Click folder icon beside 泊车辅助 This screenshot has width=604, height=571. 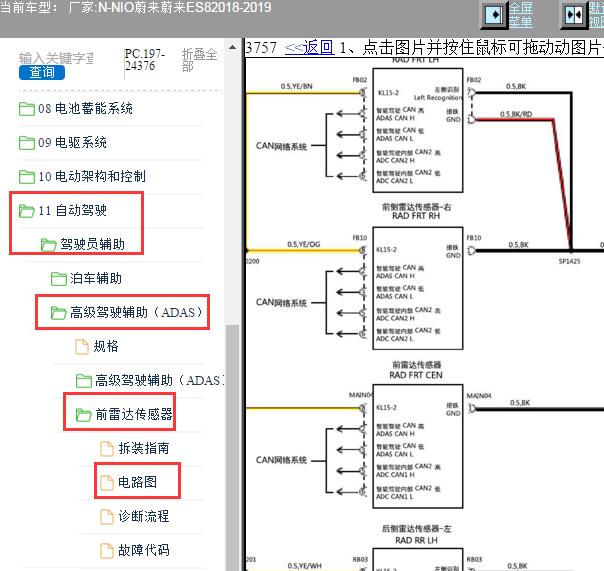pos(59,279)
